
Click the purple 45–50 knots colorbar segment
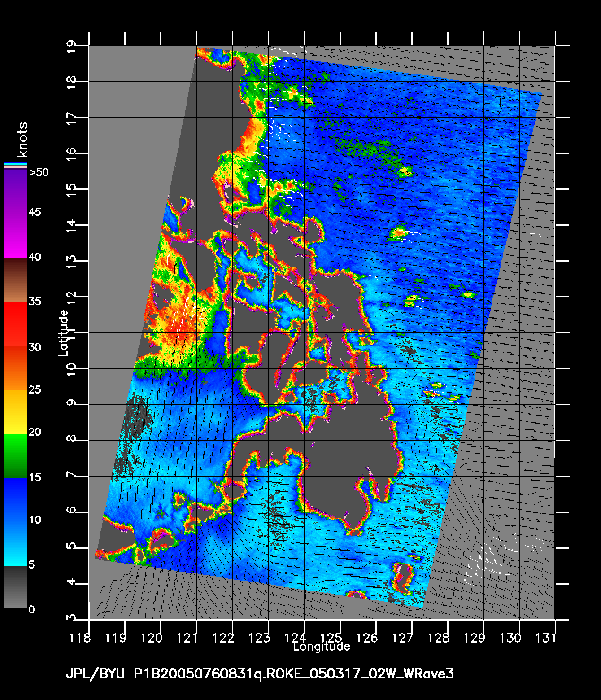click(16, 192)
